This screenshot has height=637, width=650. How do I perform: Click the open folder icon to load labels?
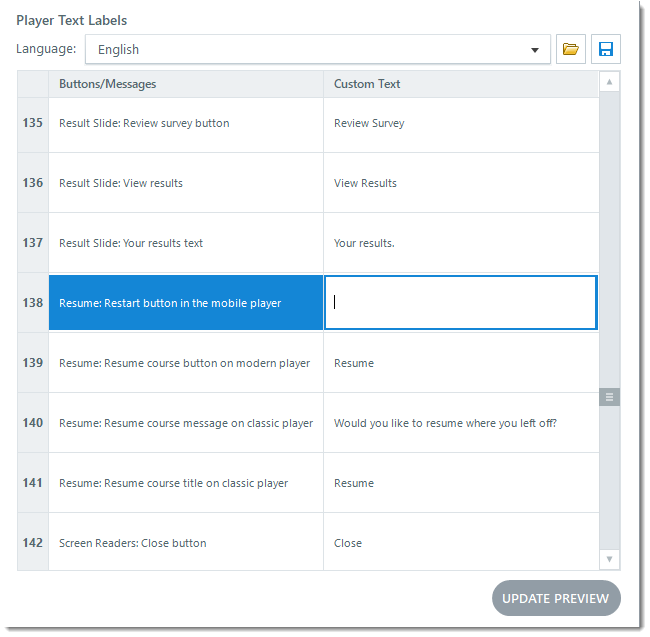click(x=571, y=49)
